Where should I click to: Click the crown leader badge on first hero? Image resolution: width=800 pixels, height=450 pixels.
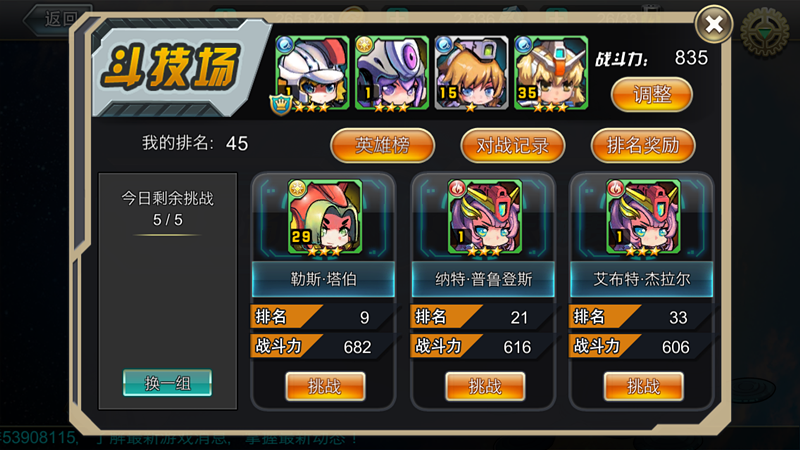coord(281,104)
